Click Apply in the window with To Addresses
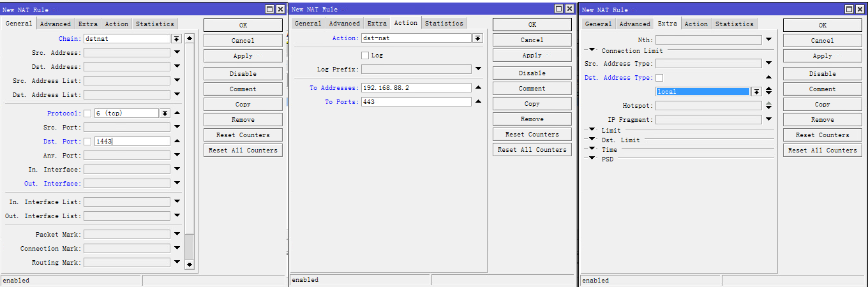 click(x=532, y=55)
